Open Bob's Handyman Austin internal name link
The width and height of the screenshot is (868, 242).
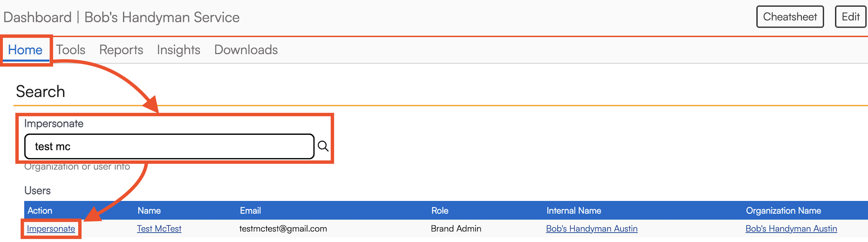(592, 228)
